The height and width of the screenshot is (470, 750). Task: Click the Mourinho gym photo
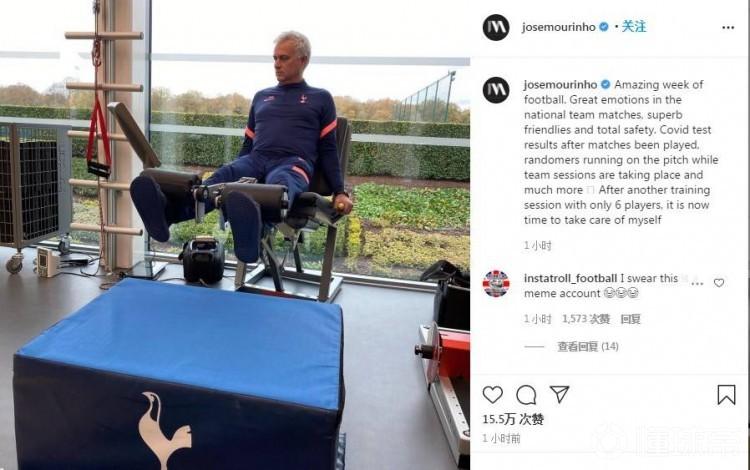(x=235, y=235)
